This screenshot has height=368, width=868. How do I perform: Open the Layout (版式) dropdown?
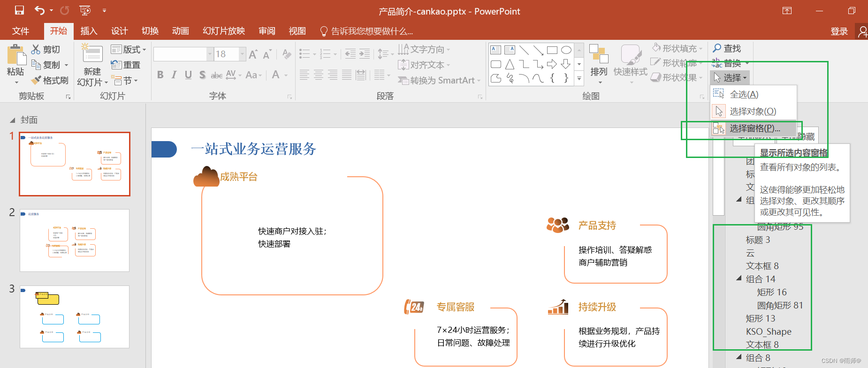pyautogui.click(x=129, y=49)
